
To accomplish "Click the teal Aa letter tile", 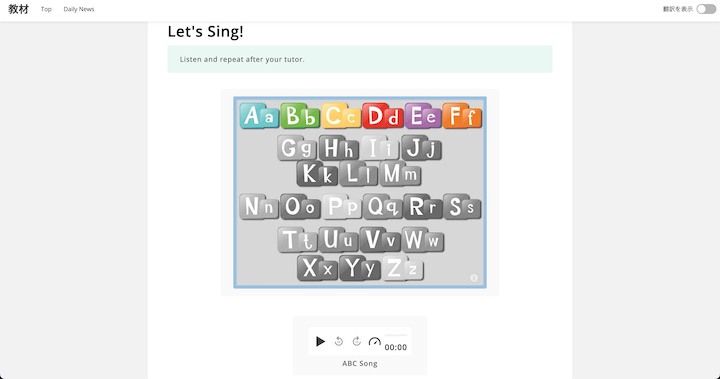I will click(x=259, y=115).
